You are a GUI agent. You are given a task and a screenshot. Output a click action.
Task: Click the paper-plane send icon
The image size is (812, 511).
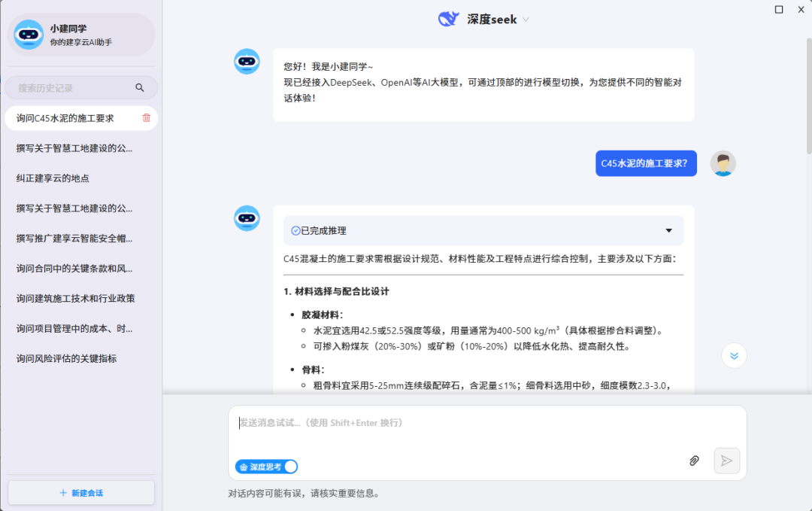pyautogui.click(x=726, y=461)
